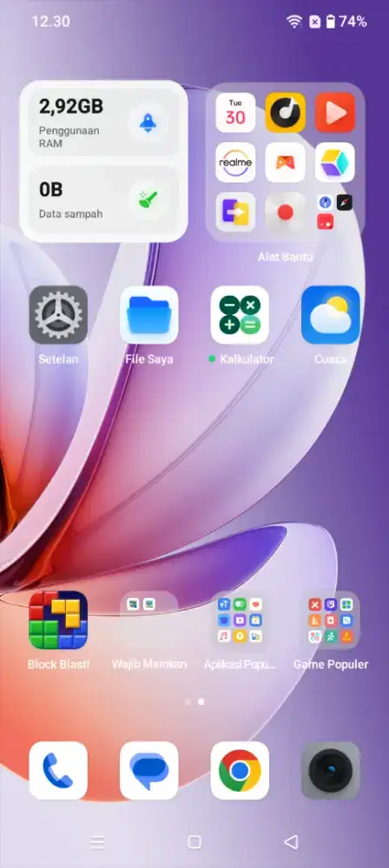This screenshot has height=868, width=389.
Task: Open the red Video player app
Action: click(335, 112)
